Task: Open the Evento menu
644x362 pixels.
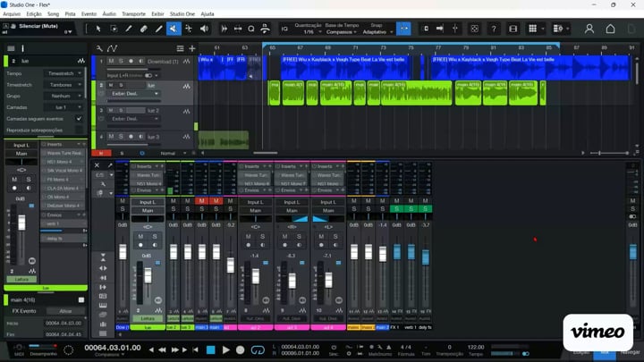Action: [89, 14]
